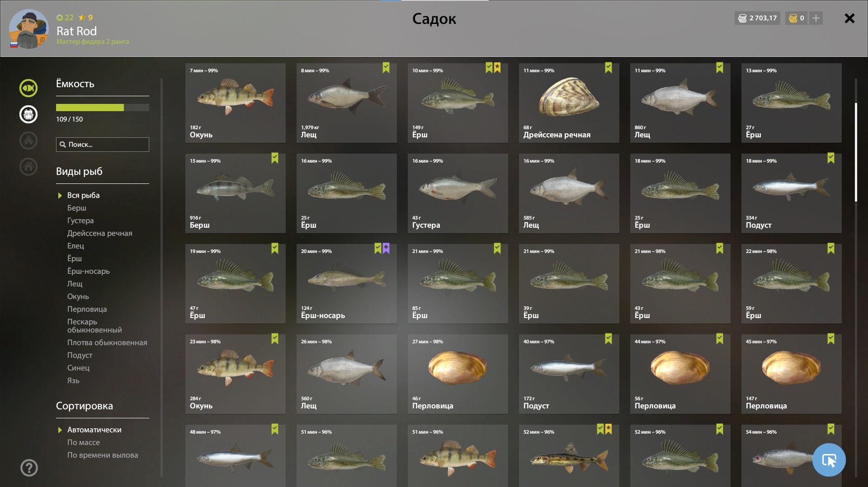The image size is (868, 487).
Task: Select the 1,979 кг Лещ card
Action: coord(347,103)
